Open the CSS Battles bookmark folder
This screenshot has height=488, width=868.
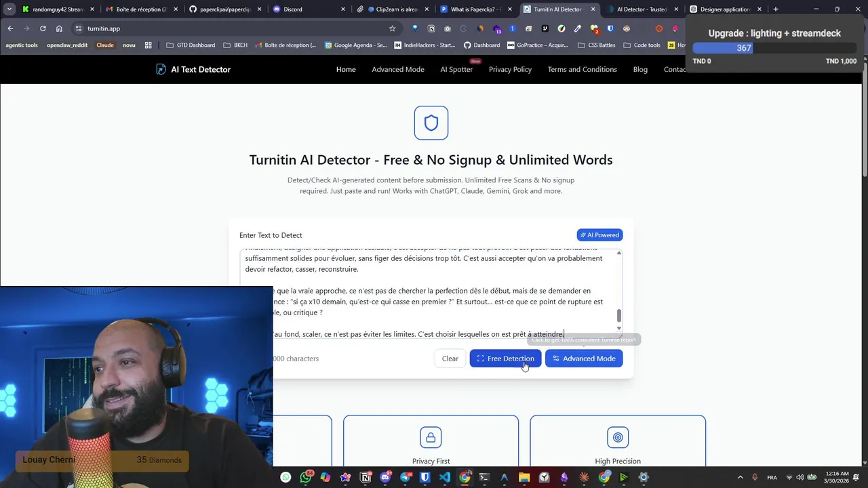(597, 45)
